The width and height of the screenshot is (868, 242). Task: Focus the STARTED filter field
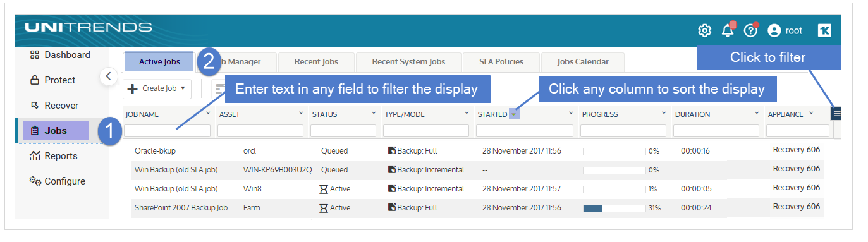pyautogui.click(x=524, y=131)
